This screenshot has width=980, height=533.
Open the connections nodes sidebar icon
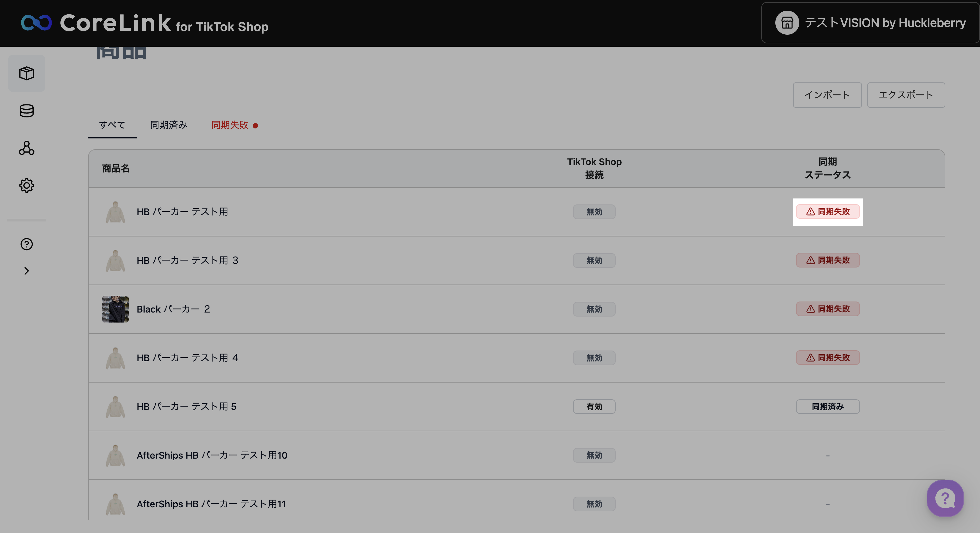(27, 148)
